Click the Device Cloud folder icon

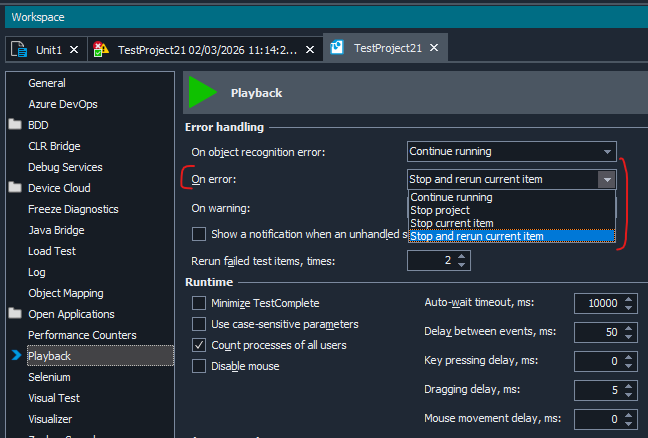click(x=15, y=188)
